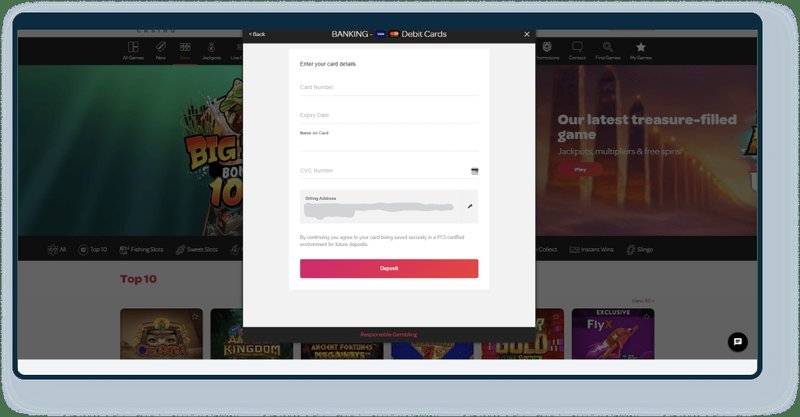Open the FlyX exclusive game thumbnail
Viewport: 800px width, 417px height.
click(613, 334)
